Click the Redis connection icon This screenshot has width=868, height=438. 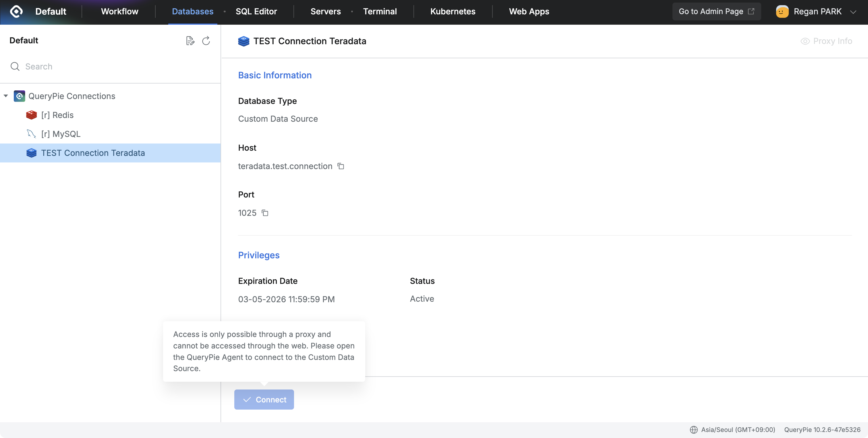(x=31, y=115)
